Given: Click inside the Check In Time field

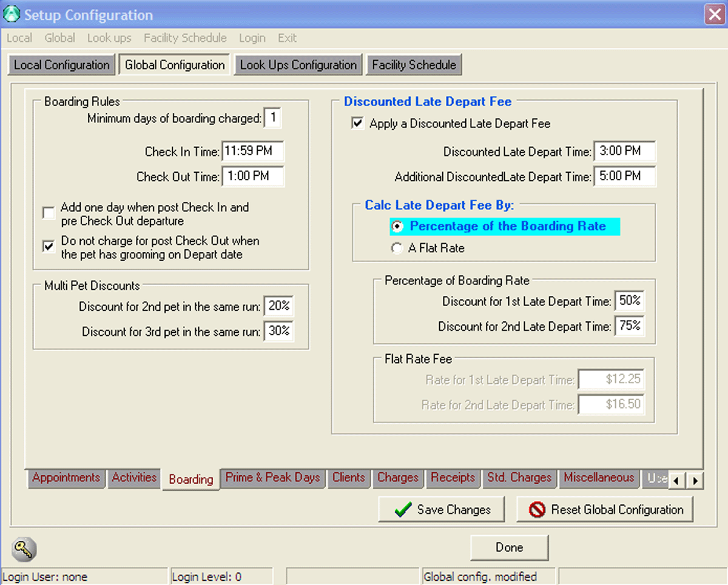Looking at the screenshot, I should (x=253, y=151).
